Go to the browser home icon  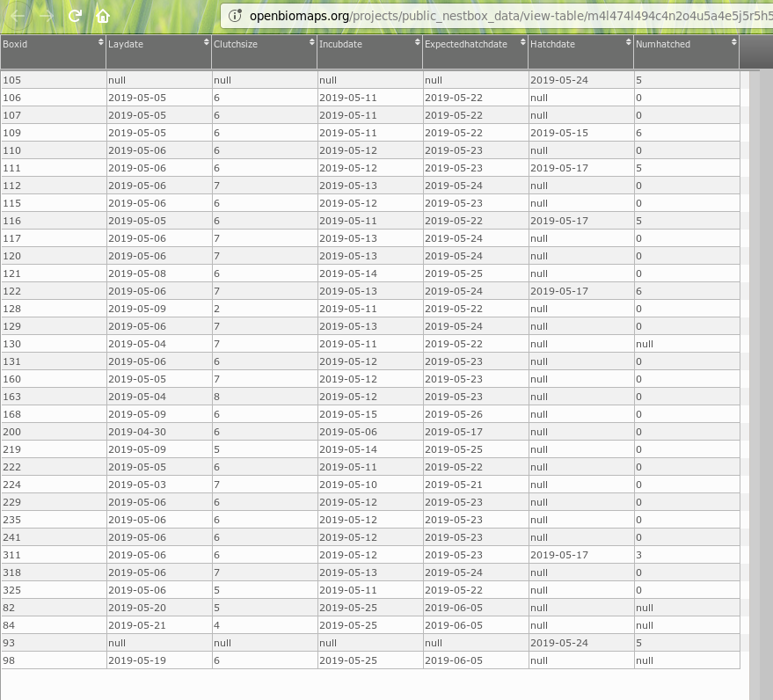click(x=103, y=16)
